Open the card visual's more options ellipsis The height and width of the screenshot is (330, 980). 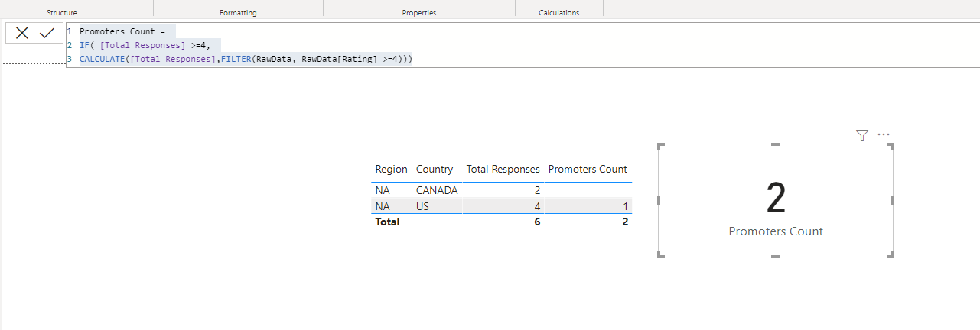tap(884, 134)
